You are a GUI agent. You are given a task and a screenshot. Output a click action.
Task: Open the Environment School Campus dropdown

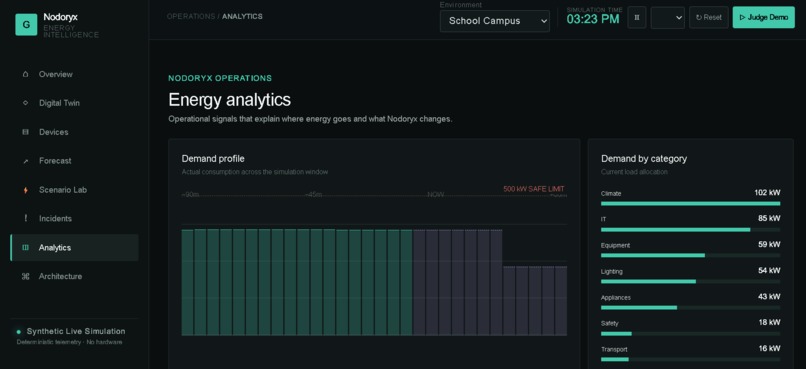tap(494, 21)
